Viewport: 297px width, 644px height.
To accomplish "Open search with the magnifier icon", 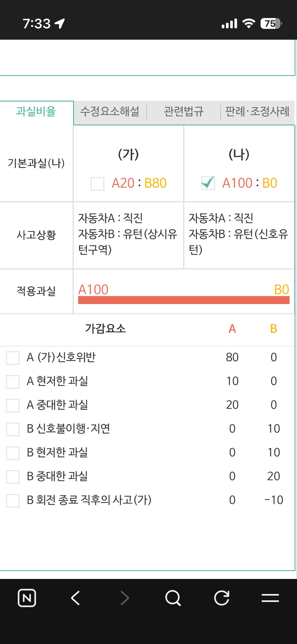I will pos(173,598).
